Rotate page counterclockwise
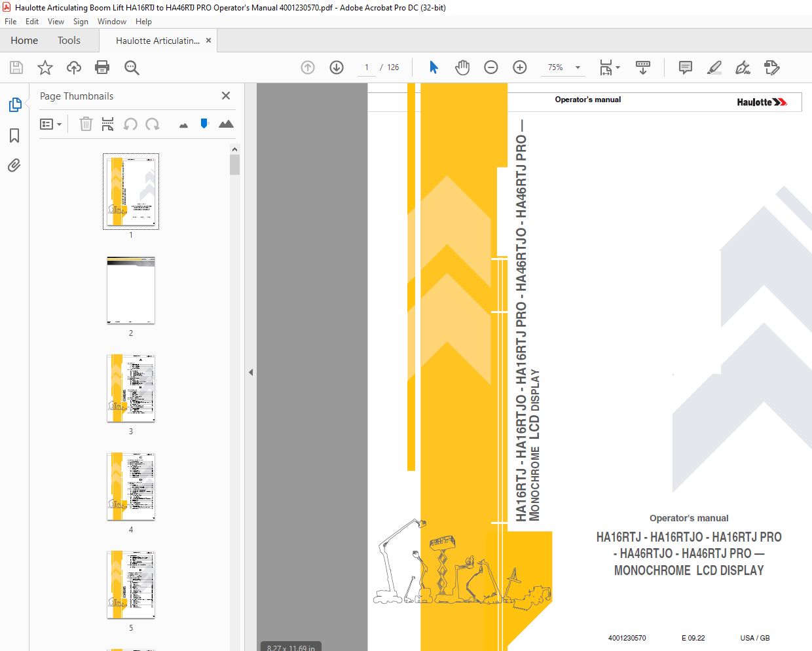The height and width of the screenshot is (651, 812). click(130, 124)
